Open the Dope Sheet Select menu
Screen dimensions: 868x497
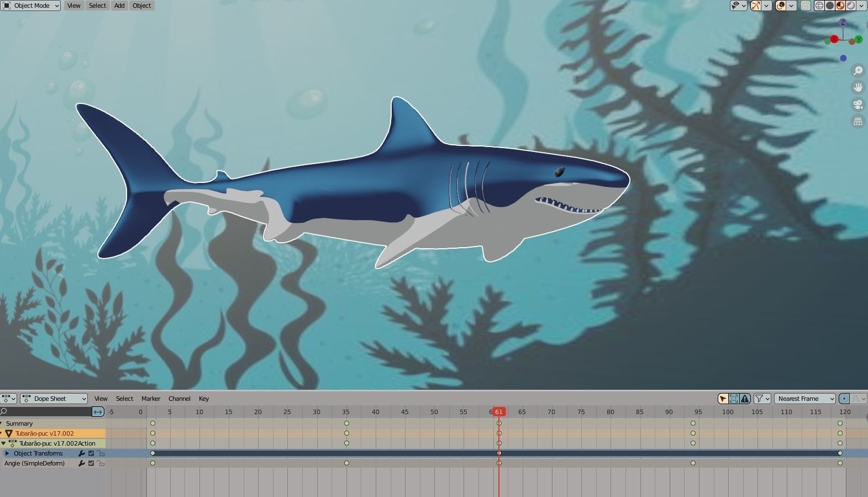[124, 399]
